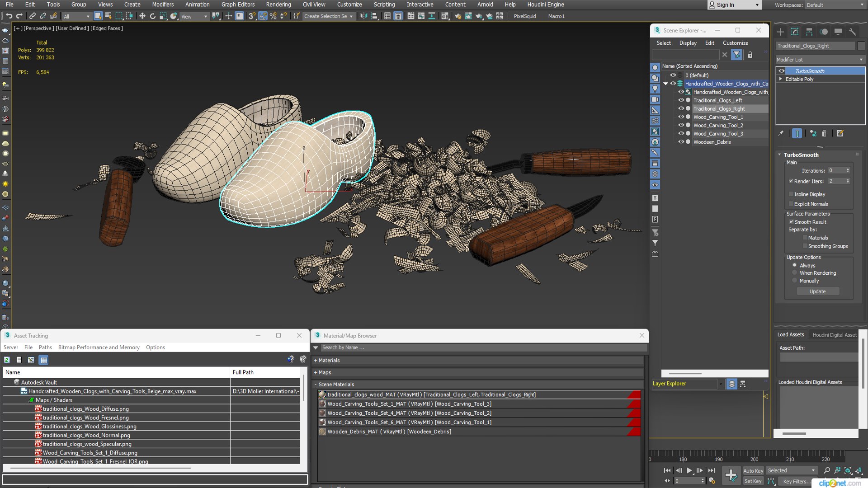The image size is (868, 488).
Task: Click the Asset Path input field
Action: click(819, 357)
